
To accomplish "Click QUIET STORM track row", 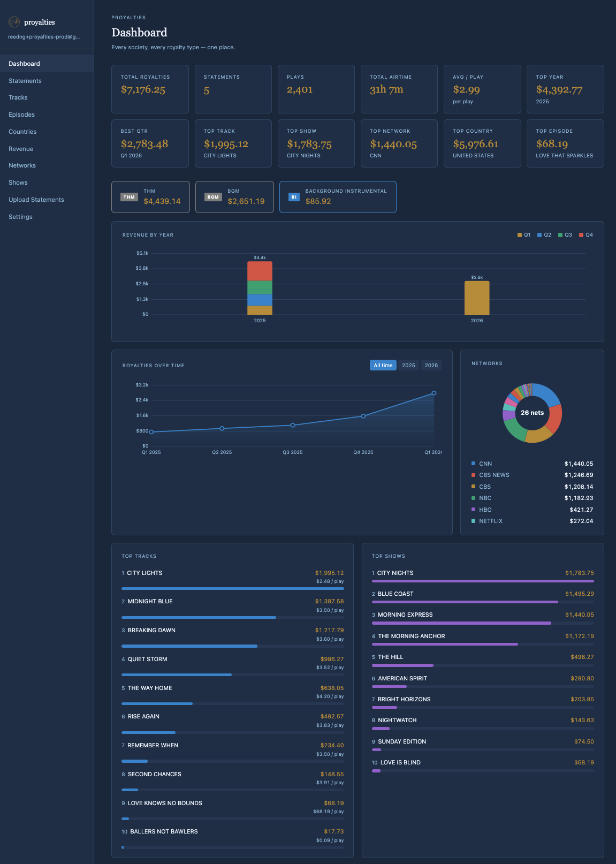I will (x=233, y=666).
